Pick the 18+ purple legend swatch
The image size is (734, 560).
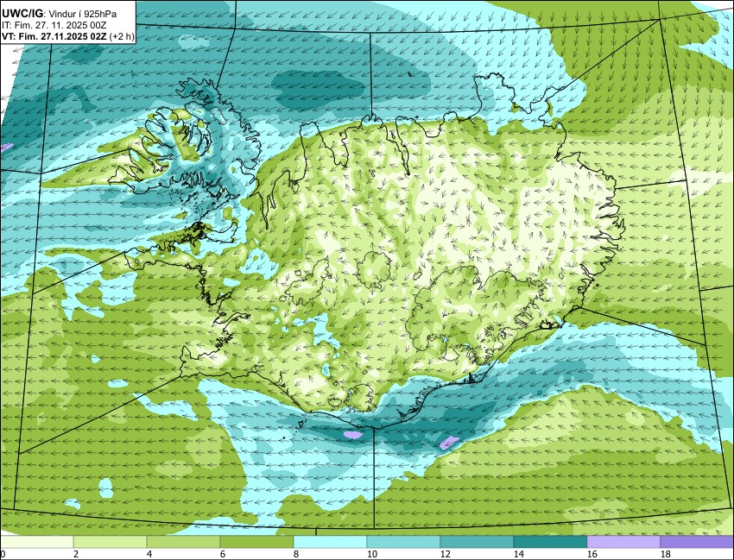click(x=697, y=542)
